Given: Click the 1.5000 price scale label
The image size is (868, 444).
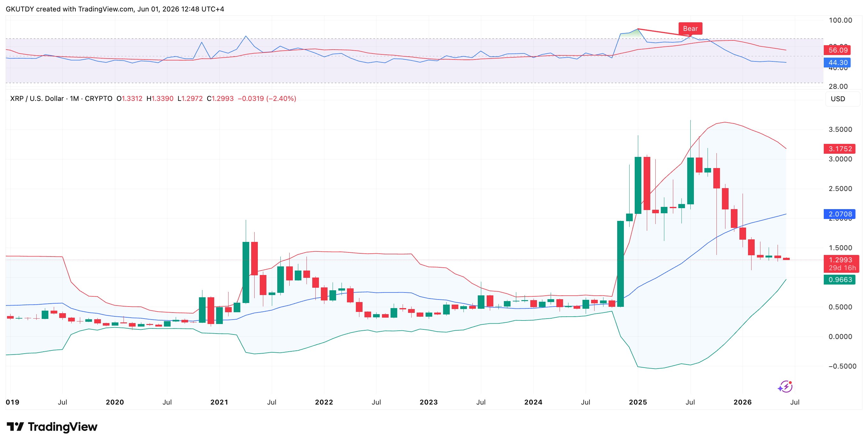Looking at the screenshot, I should [840, 248].
